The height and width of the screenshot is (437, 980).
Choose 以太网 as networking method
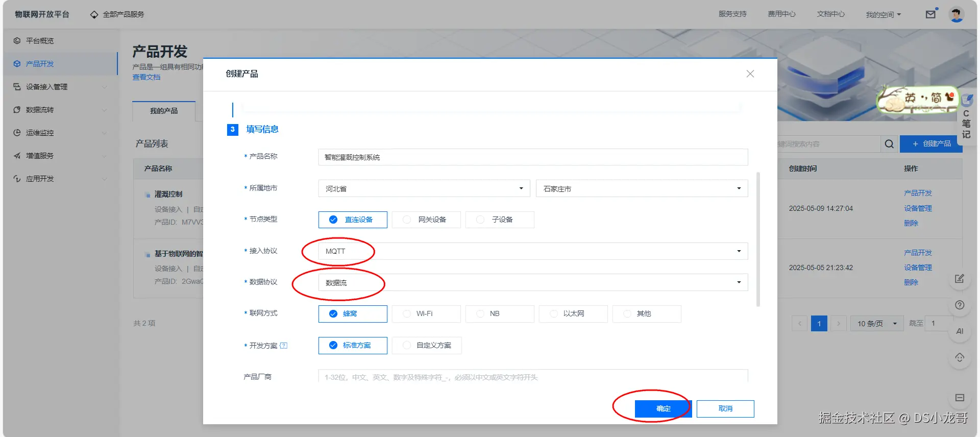573,314
